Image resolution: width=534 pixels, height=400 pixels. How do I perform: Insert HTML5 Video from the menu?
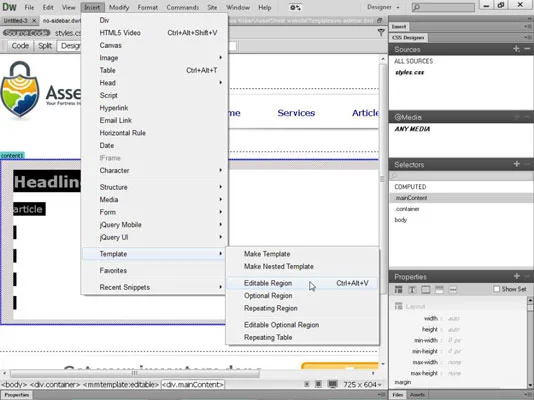pos(155,33)
